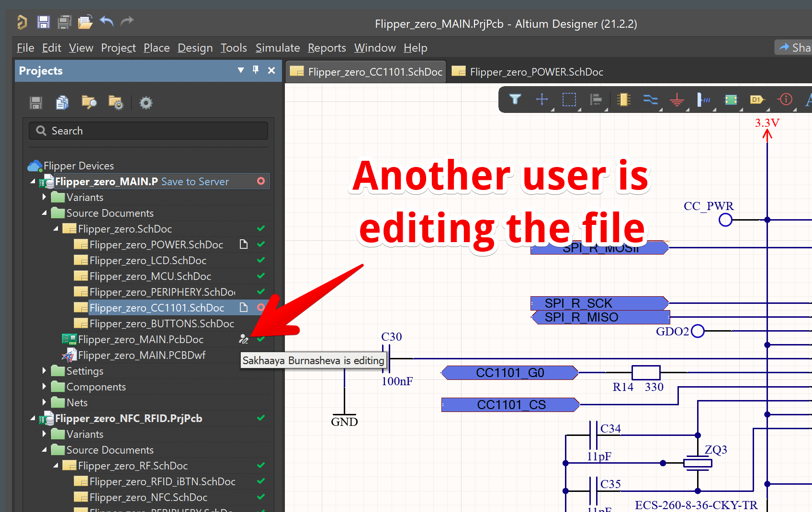The image size is (812, 512).
Task: Select Flipper_zero_MAIN.PCBDwf in the tree
Action: click(142, 355)
